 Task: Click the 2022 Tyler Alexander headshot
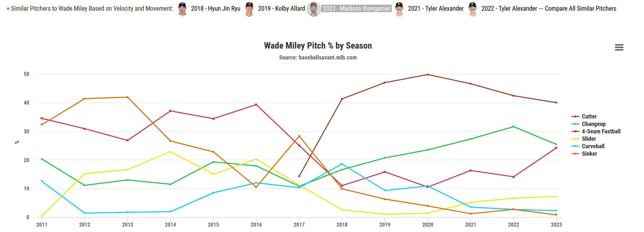coord(473,9)
